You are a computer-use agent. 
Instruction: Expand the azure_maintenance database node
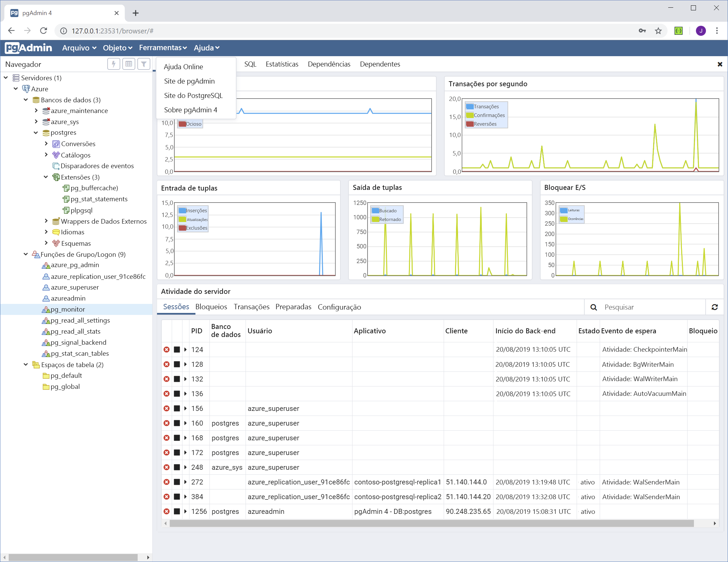tap(36, 111)
